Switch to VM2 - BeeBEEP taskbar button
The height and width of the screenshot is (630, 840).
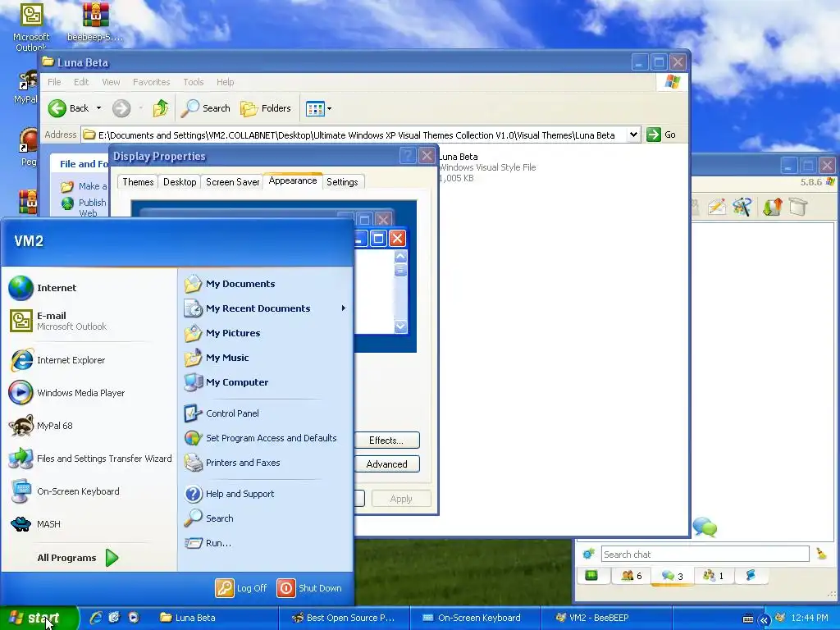click(606, 619)
